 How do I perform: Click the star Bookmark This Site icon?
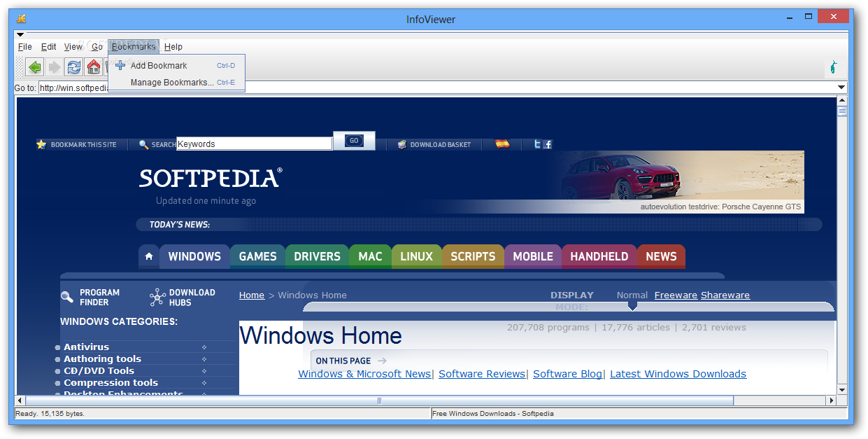pos(41,144)
